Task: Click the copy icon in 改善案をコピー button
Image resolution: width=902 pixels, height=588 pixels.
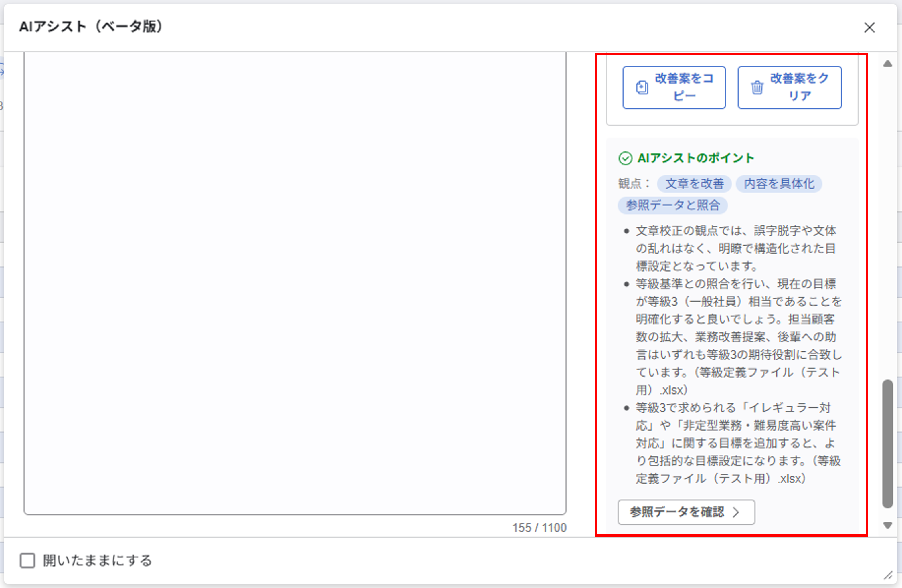Action: coord(642,88)
